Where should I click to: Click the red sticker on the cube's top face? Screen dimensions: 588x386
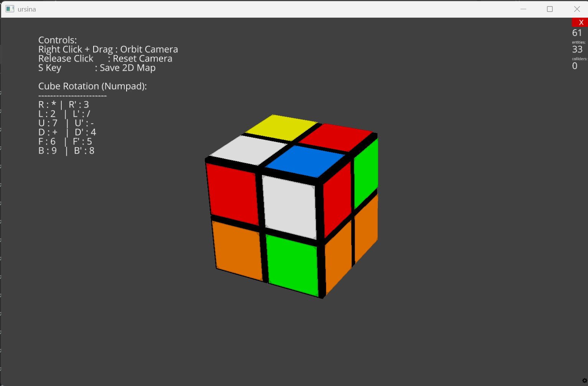click(x=336, y=137)
